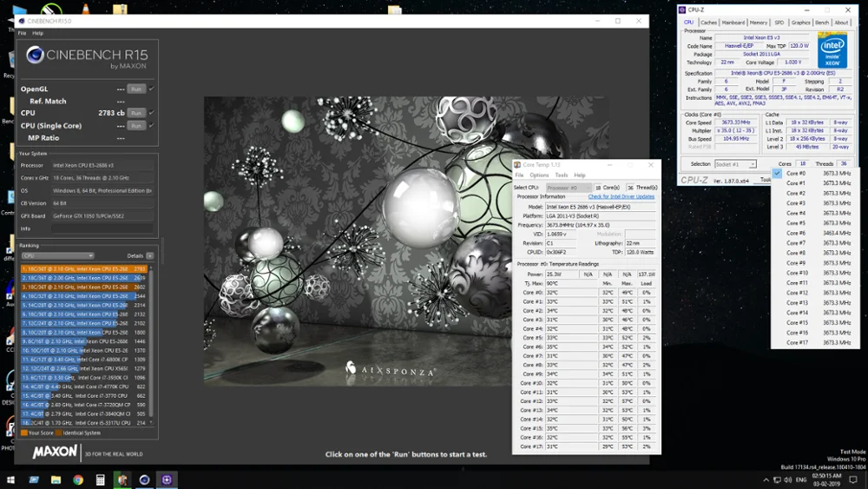Viewport: 868px width, 489px height.
Task: Click Check for Intel Driver Updates link
Action: (621, 197)
